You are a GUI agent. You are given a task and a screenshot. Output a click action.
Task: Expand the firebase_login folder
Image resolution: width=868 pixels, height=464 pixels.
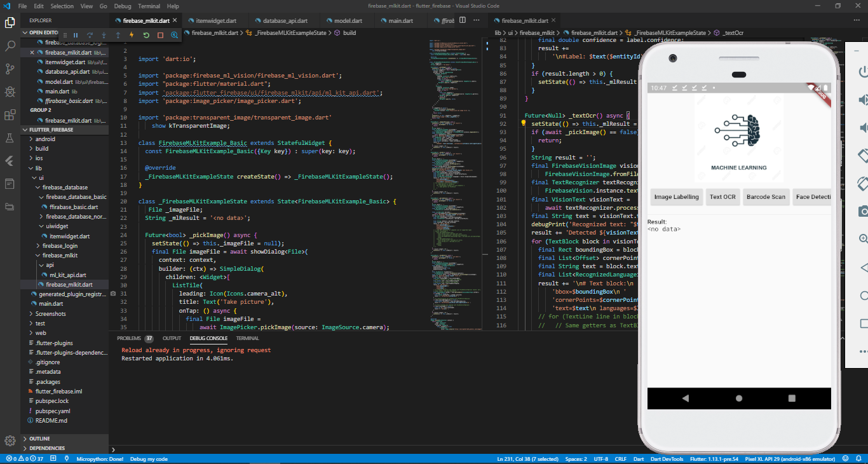point(60,246)
